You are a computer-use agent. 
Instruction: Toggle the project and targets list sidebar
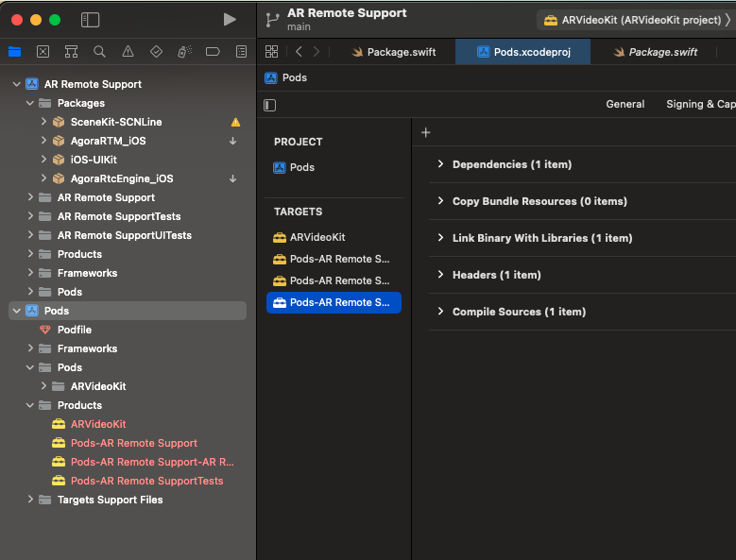[270, 105]
